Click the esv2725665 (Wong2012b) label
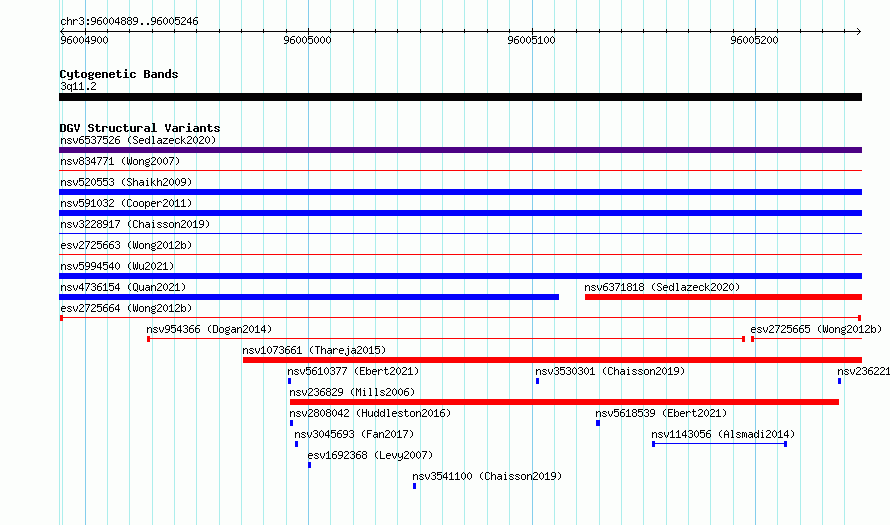The width and height of the screenshot is (890, 525). (x=816, y=329)
